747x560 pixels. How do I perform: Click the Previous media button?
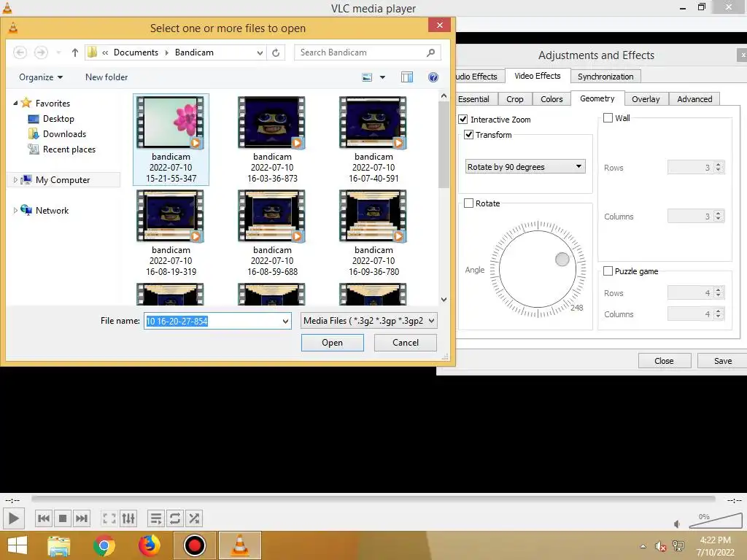pyautogui.click(x=43, y=518)
